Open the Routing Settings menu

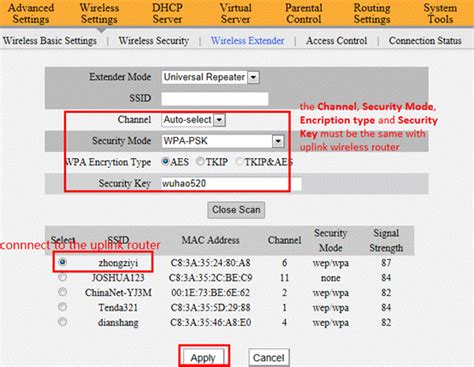(372, 13)
